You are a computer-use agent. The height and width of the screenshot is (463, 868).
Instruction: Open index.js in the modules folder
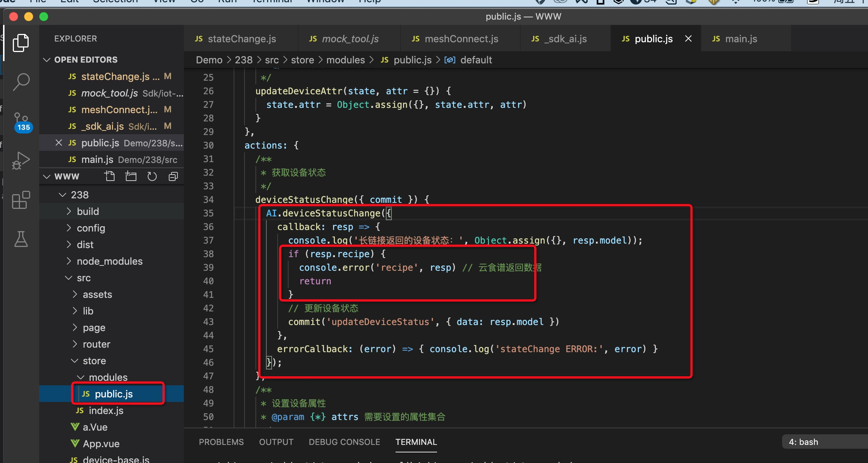pos(112,410)
